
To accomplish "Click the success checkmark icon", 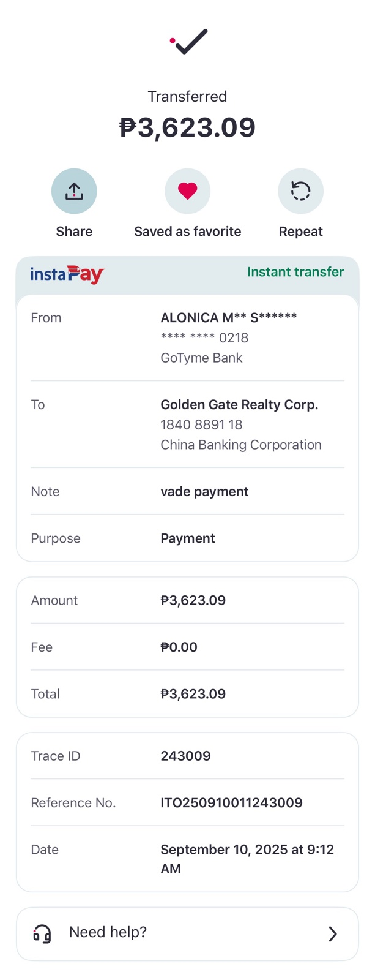I will tap(188, 41).
